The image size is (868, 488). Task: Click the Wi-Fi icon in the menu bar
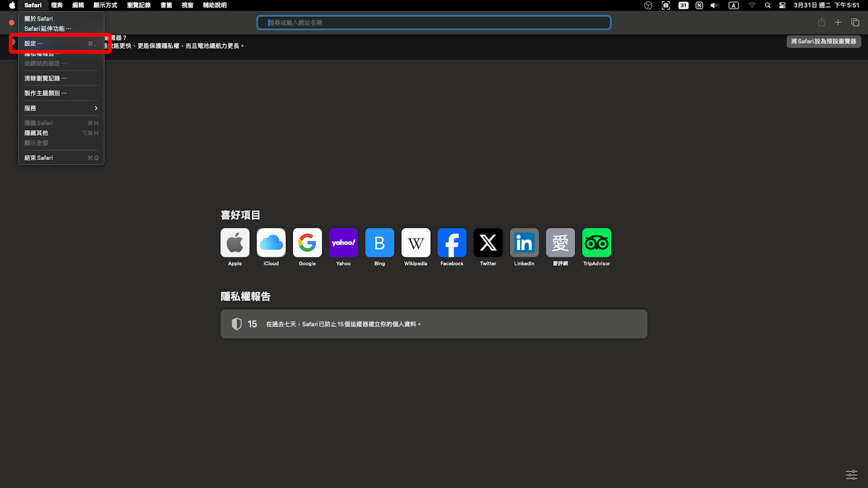752,5
